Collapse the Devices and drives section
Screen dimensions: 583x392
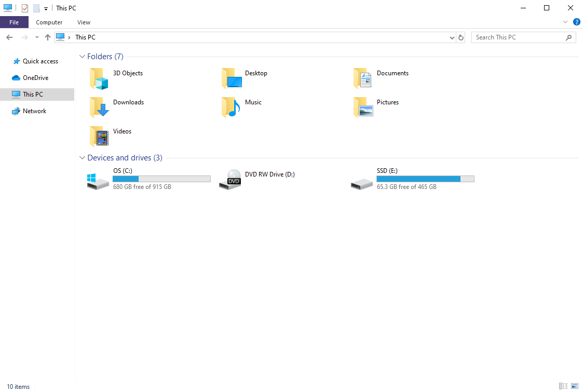(82, 158)
